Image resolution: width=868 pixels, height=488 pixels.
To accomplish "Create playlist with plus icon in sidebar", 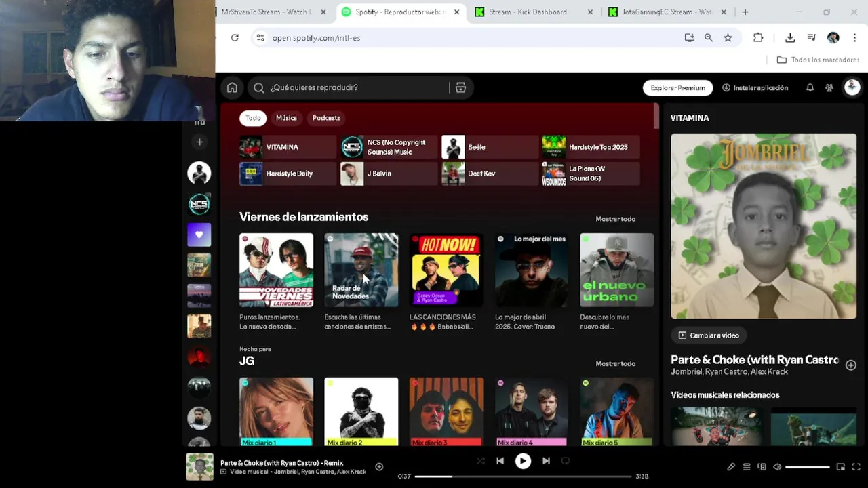I will click(x=199, y=142).
